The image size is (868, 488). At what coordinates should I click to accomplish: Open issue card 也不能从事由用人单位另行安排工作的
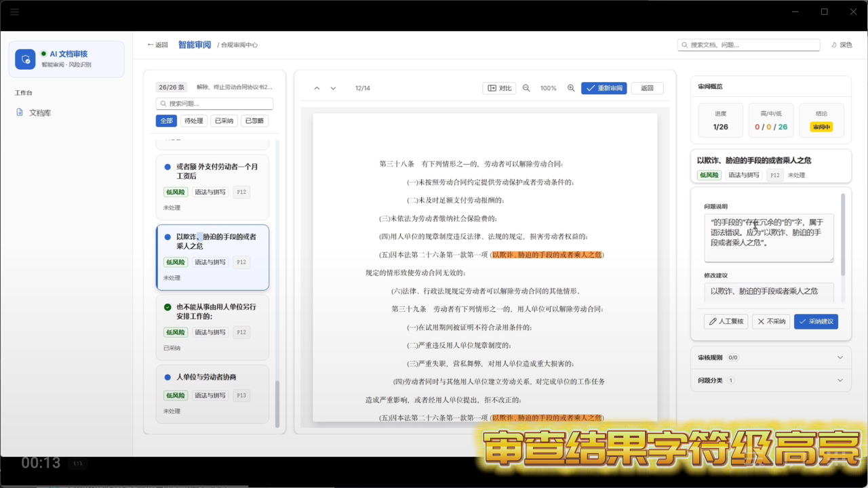click(x=212, y=327)
